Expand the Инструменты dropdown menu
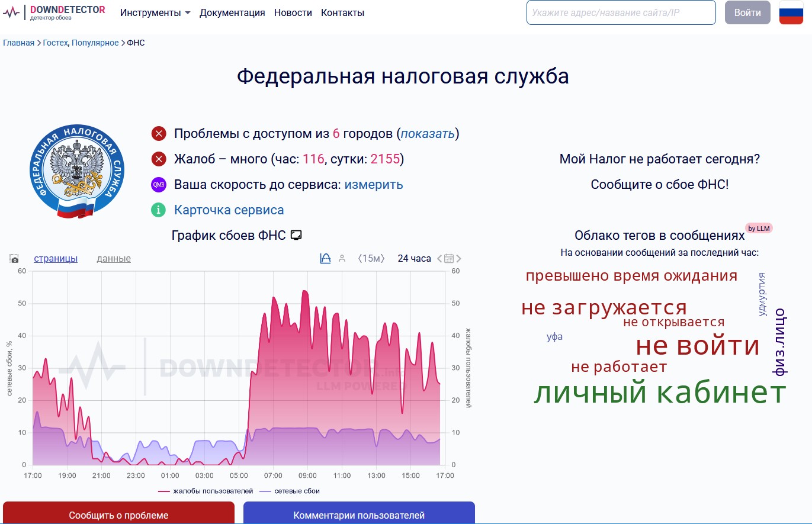 pos(155,12)
